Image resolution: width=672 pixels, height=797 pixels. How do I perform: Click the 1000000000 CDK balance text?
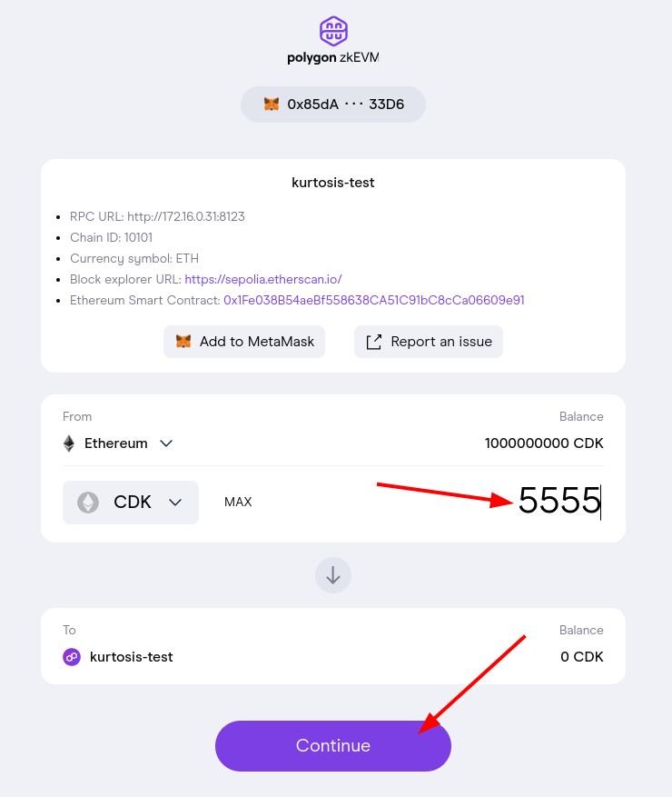(x=544, y=443)
